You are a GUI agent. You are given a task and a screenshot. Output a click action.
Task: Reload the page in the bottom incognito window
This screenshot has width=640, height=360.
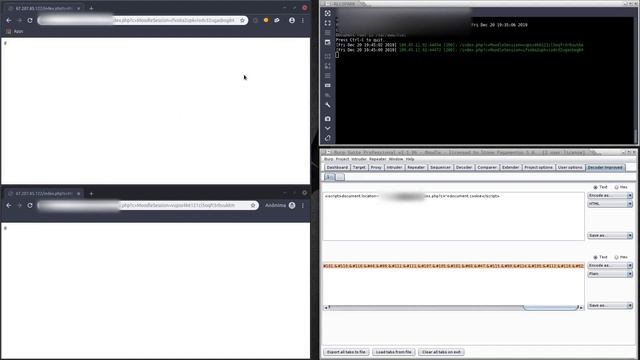point(30,205)
